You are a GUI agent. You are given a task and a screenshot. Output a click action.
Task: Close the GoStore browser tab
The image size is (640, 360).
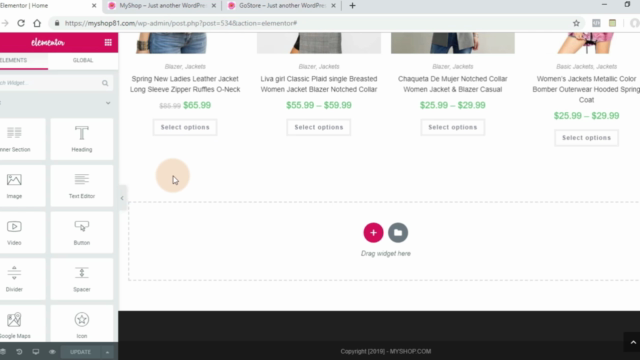(x=333, y=6)
